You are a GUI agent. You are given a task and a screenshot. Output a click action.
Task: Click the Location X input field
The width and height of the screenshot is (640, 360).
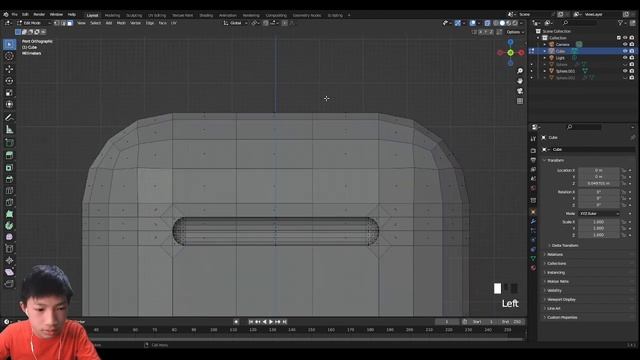(598, 170)
